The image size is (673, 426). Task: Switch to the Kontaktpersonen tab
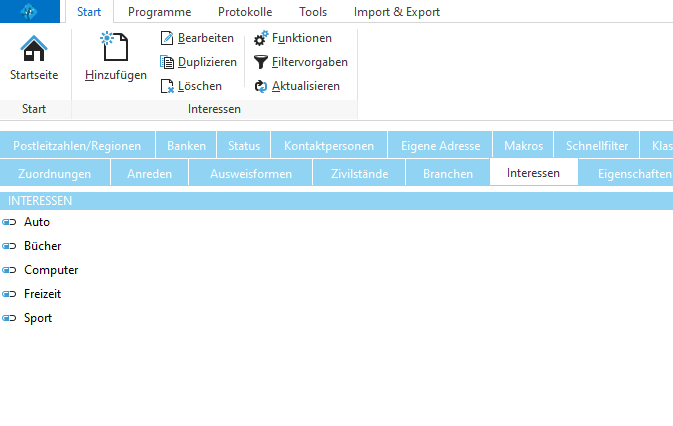click(329, 145)
